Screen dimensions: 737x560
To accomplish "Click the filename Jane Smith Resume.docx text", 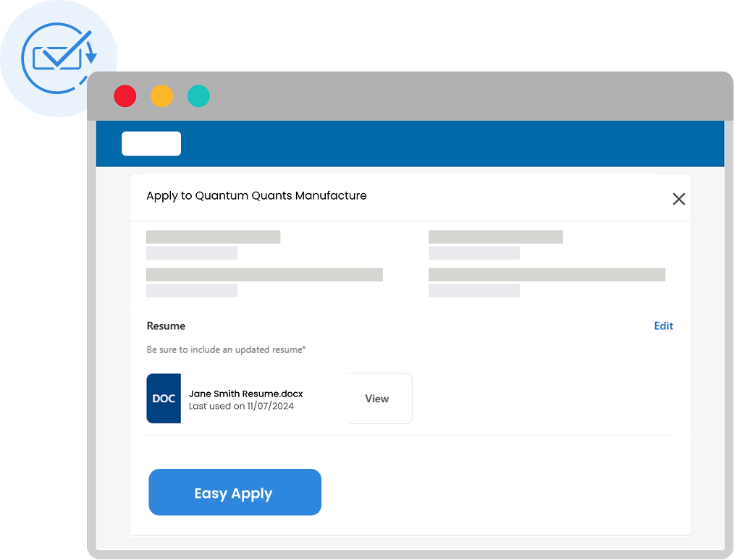I will pyautogui.click(x=245, y=394).
